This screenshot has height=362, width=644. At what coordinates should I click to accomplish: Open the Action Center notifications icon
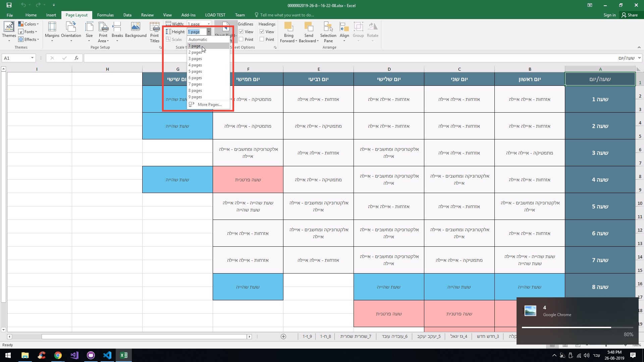pos(633,355)
